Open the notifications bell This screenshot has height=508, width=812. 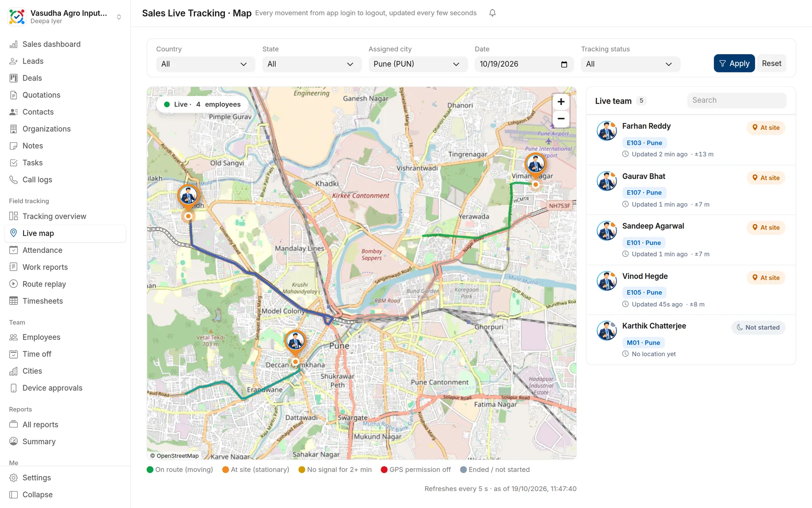[x=492, y=13]
